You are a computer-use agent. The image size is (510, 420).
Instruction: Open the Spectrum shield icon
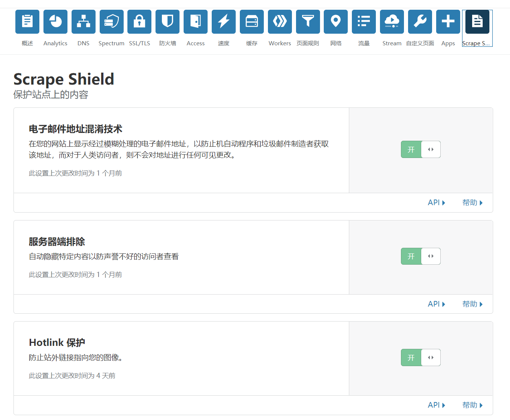point(112,22)
